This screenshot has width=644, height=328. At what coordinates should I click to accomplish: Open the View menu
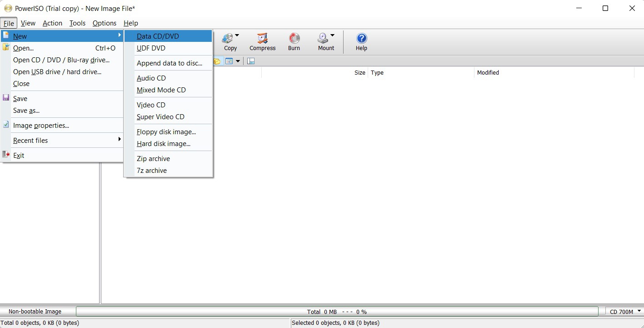[x=28, y=23]
